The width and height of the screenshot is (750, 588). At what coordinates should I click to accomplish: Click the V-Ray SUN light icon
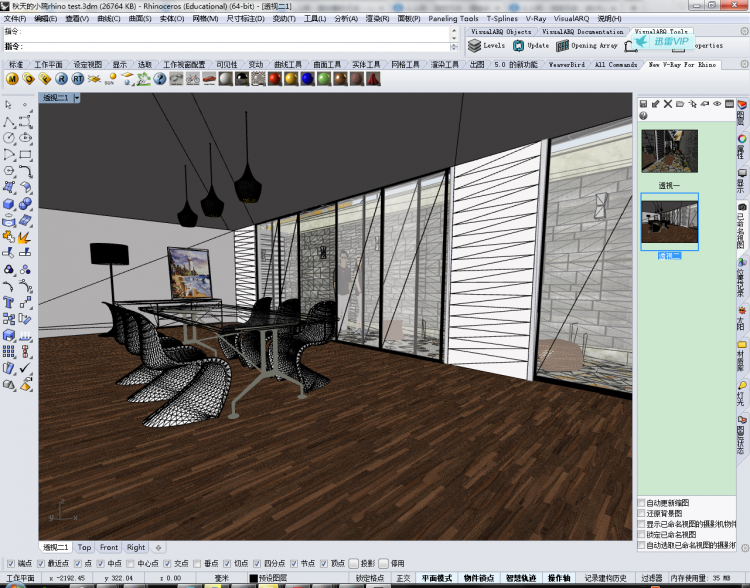tap(110, 79)
